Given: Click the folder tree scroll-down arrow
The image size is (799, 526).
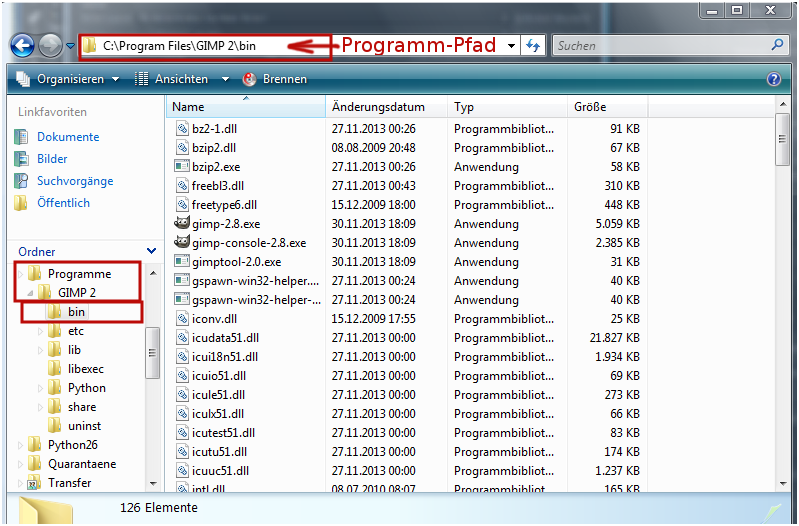Looking at the screenshot, I should (153, 483).
